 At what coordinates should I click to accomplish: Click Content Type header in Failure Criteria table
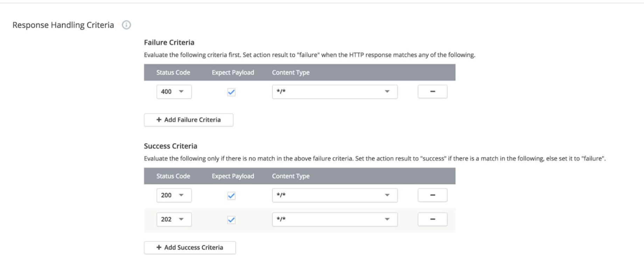coord(291,73)
